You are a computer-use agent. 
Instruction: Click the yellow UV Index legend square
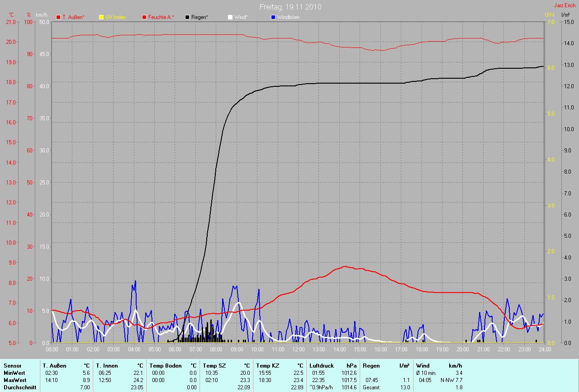[x=101, y=17]
